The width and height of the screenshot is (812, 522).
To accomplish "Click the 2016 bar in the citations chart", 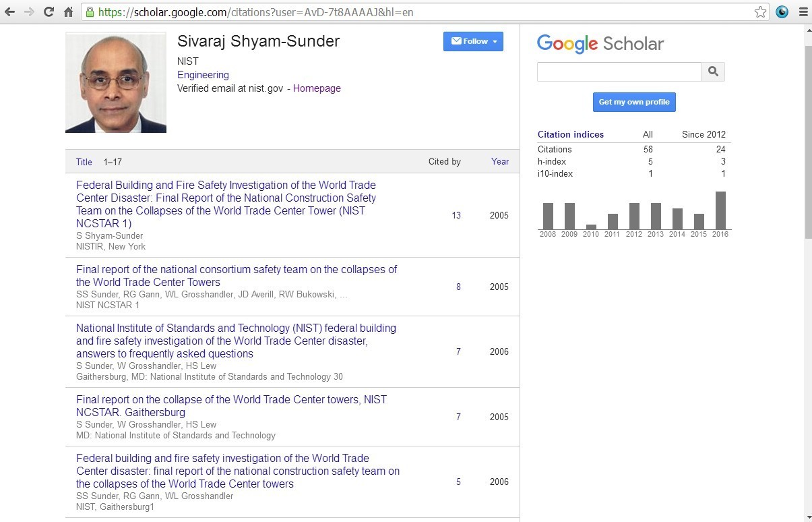I will [x=720, y=210].
